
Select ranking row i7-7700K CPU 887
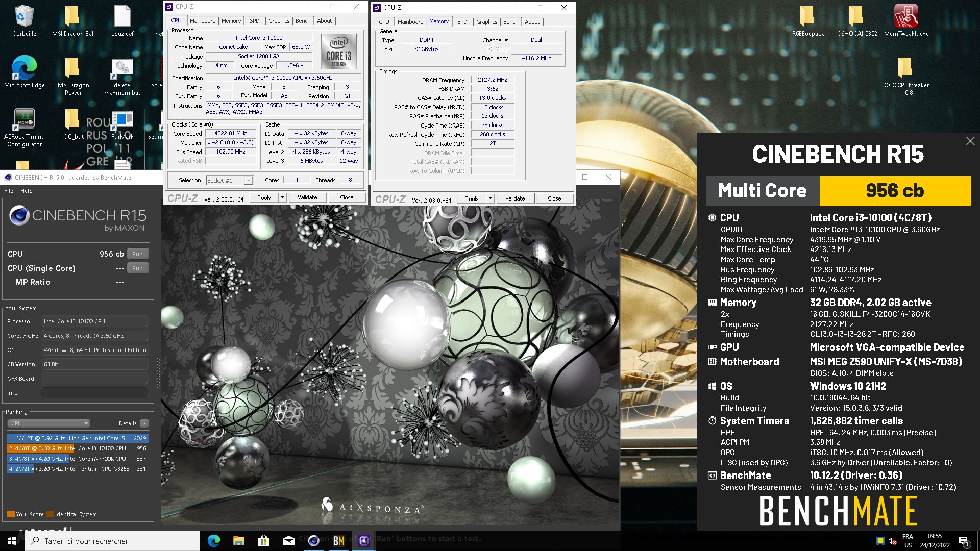[78, 459]
